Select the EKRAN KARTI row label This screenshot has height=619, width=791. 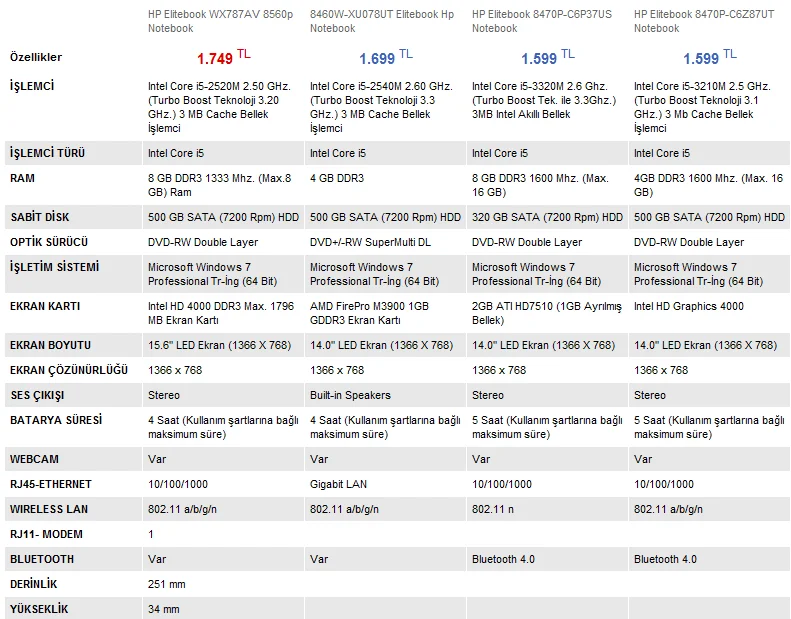[x=44, y=306]
